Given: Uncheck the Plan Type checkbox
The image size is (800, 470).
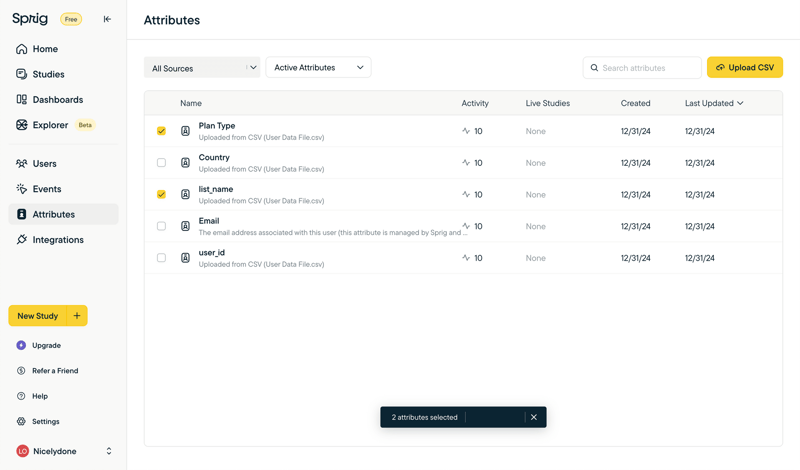Looking at the screenshot, I should [x=161, y=131].
